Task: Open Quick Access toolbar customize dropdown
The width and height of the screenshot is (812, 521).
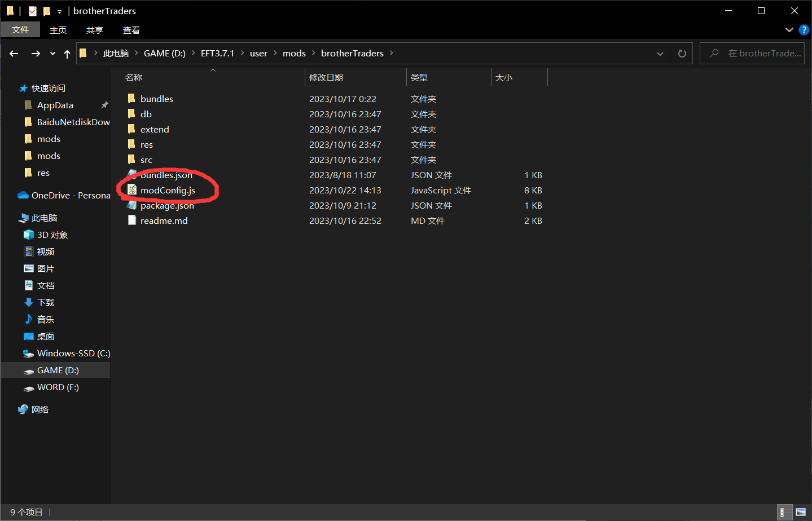Action: coord(59,11)
